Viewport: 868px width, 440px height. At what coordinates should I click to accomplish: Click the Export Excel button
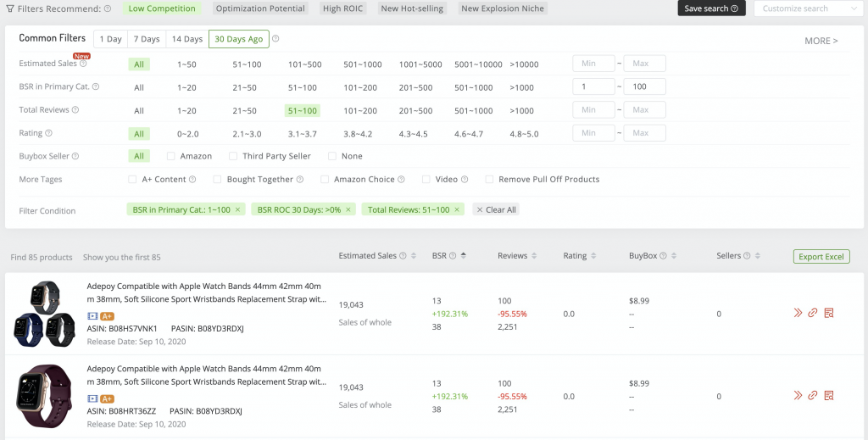coord(821,256)
